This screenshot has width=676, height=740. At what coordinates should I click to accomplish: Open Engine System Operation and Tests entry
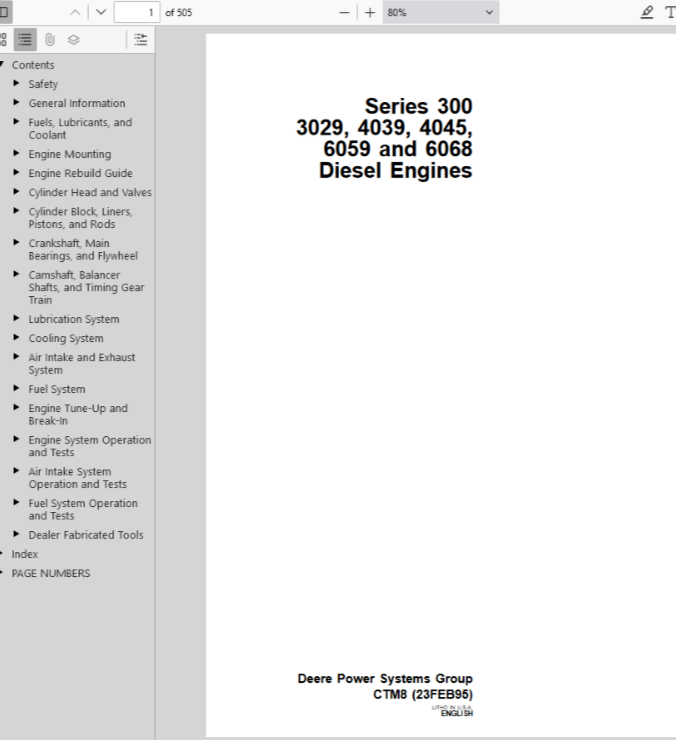90,446
